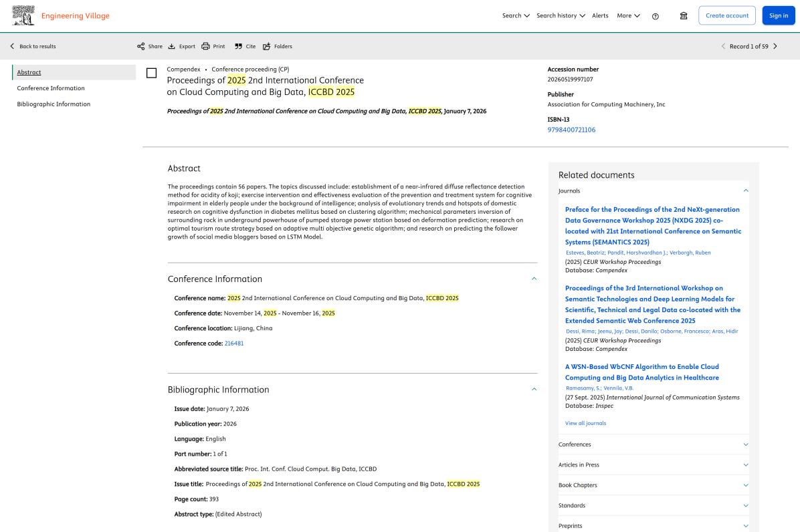
Task: Open the Cite quotation icon
Action: pos(239,46)
